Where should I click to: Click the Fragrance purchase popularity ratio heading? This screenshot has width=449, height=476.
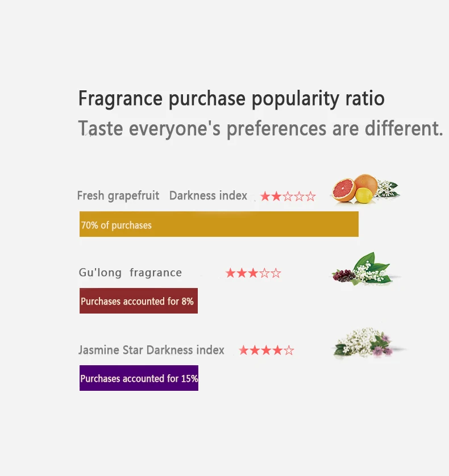231,98
